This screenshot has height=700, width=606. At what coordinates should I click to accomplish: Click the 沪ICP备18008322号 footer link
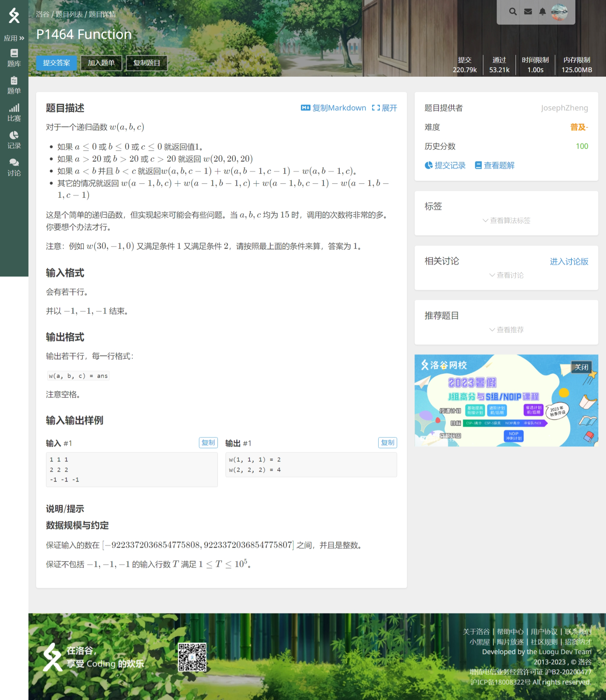pos(500,682)
